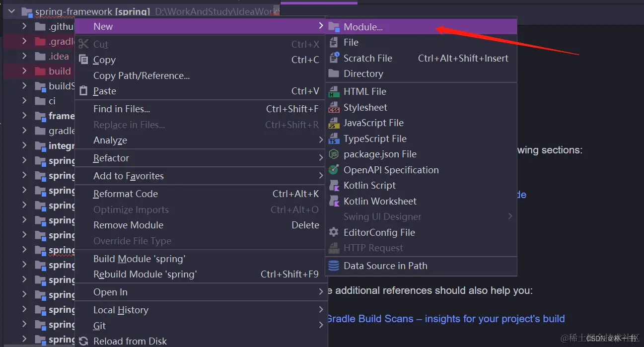The width and height of the screenshot is (644, 347).
Task: Select the buildSrc row label in the tree
Action: coord(62,86)
